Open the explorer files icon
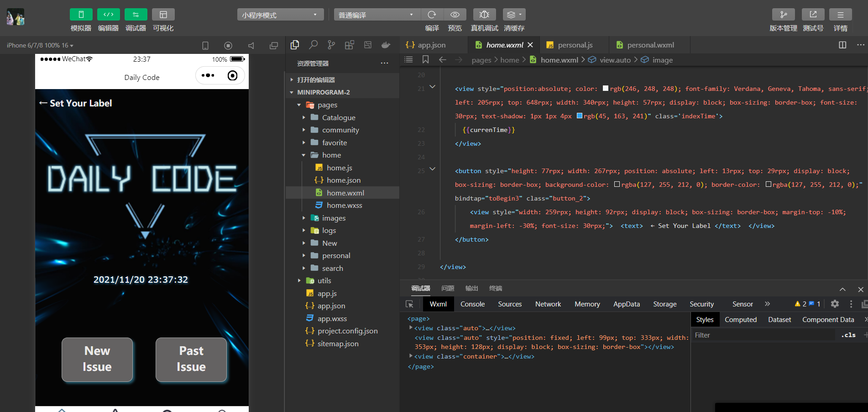This screenshot has height=412, width=868. (295, 45)
